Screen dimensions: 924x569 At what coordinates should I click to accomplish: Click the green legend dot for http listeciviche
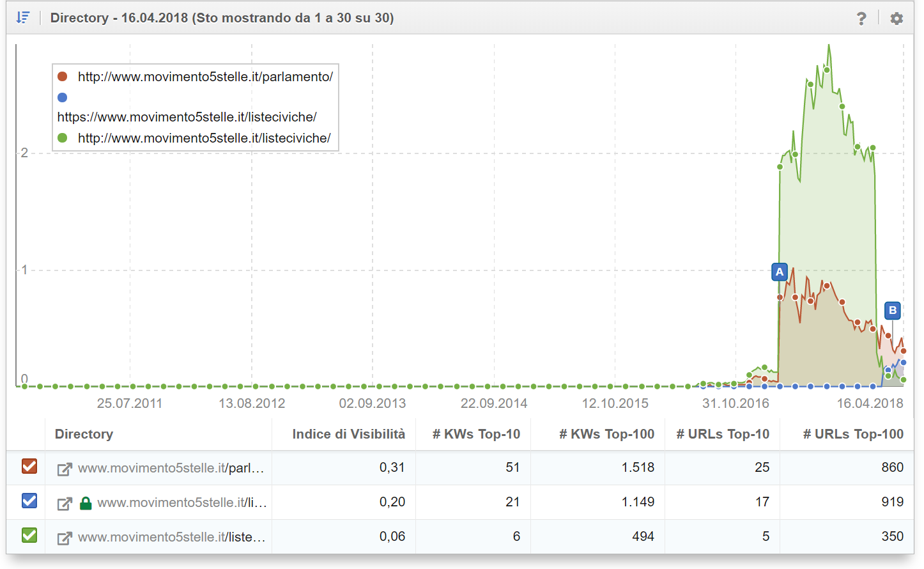(63, 138)
